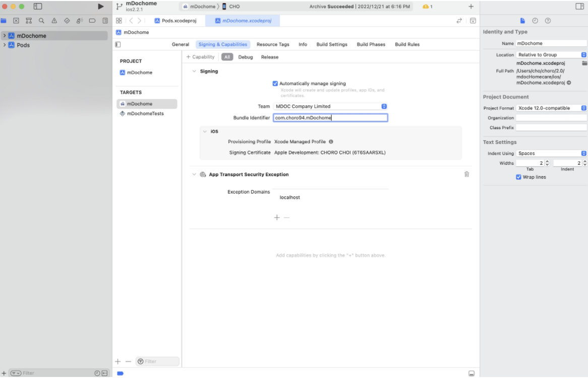Switch to the General tab
Screen dimensions: 588x378
click(181, 44)
